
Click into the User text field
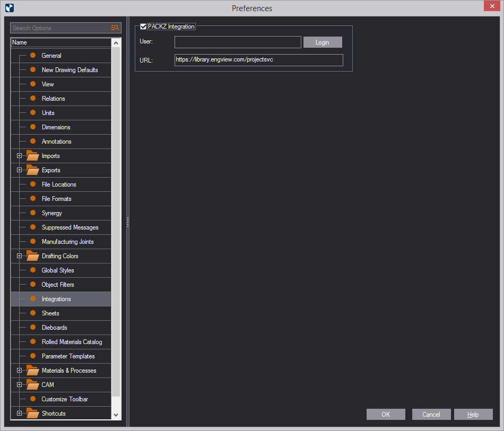[238, 42]
